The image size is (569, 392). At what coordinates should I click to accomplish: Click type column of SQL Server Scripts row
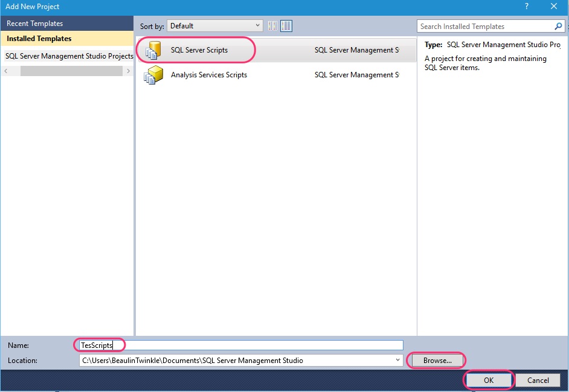point(357,50)
